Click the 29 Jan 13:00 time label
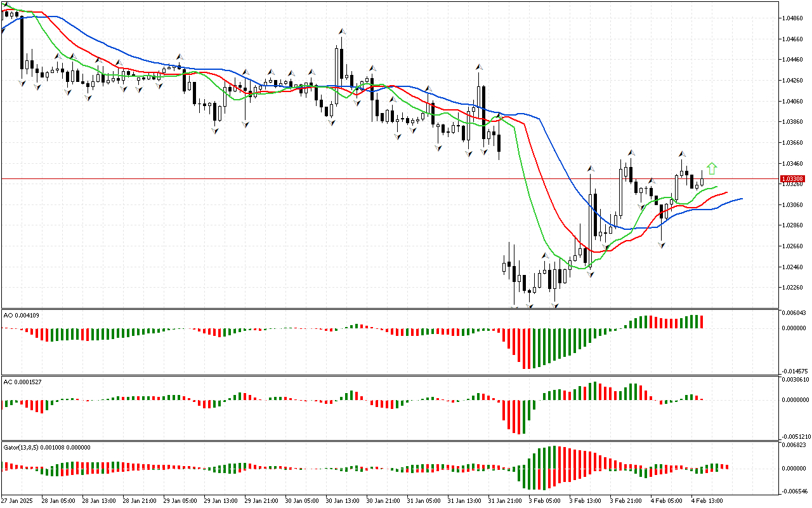The height and width of the screenshot is (508, 812). (x=219, y=501)
